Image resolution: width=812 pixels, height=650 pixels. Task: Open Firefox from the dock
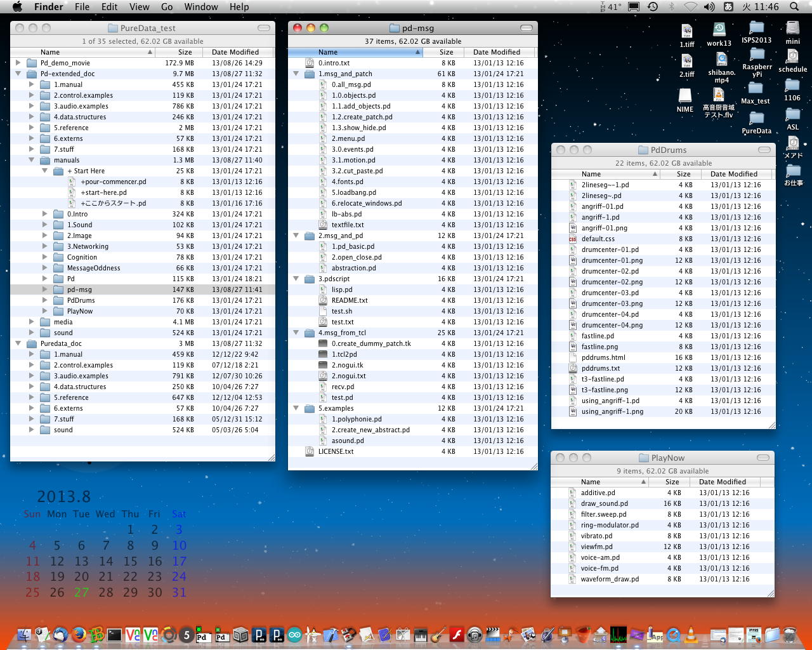coord(79,634)
